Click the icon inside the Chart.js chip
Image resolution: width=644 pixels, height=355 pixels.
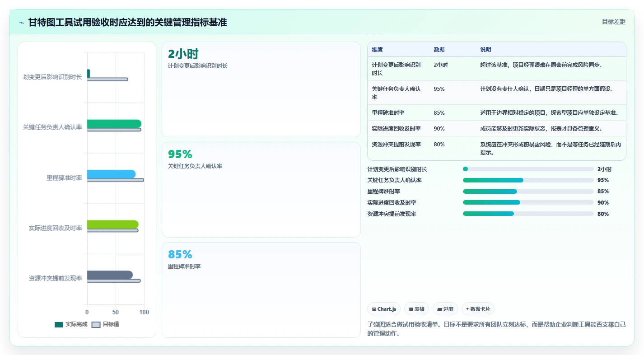pos(374,309)
